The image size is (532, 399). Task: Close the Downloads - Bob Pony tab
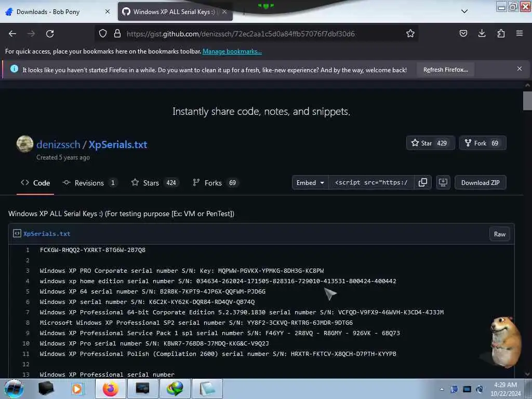tap(108, 11)
